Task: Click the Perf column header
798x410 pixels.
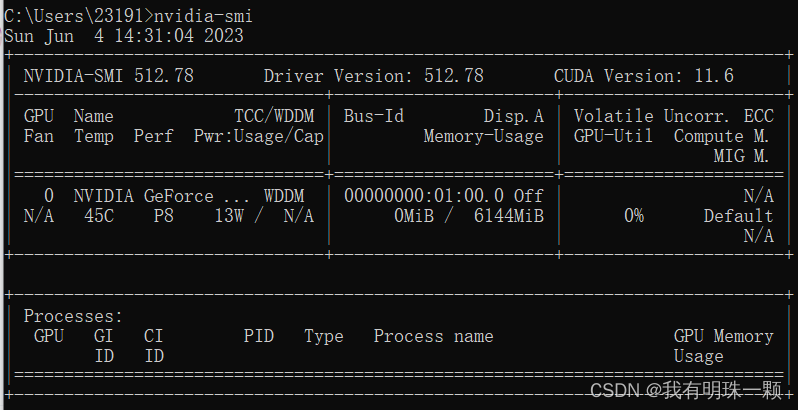Action: [x=154, y=136]
